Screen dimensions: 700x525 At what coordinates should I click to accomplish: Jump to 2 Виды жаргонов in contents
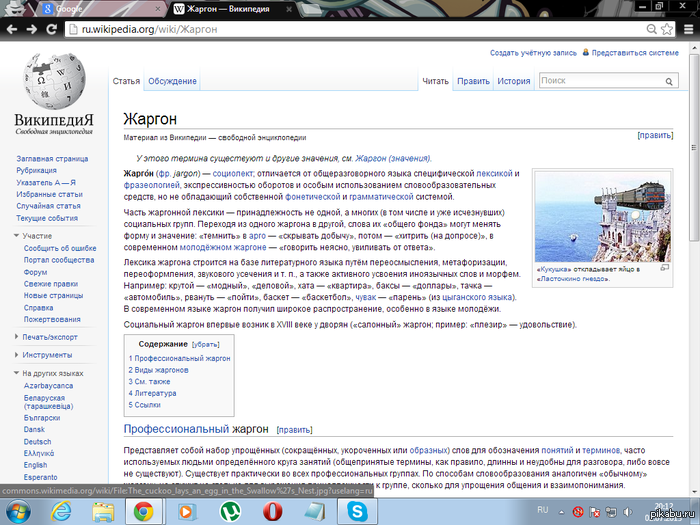pos(158,370)
